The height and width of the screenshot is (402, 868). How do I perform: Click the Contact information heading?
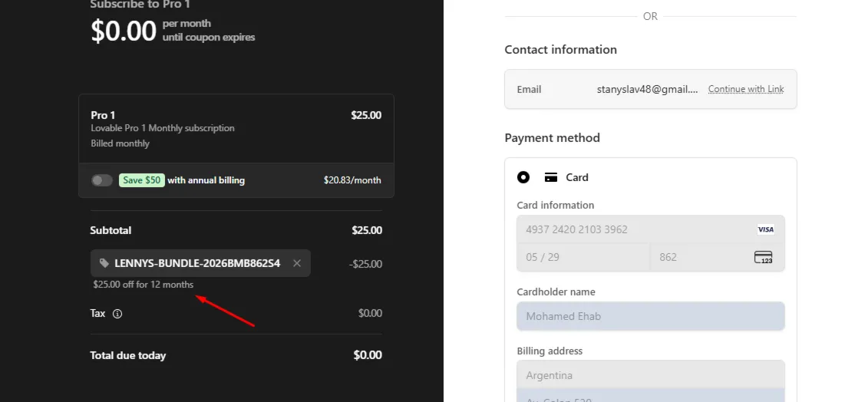pos(561,49)
